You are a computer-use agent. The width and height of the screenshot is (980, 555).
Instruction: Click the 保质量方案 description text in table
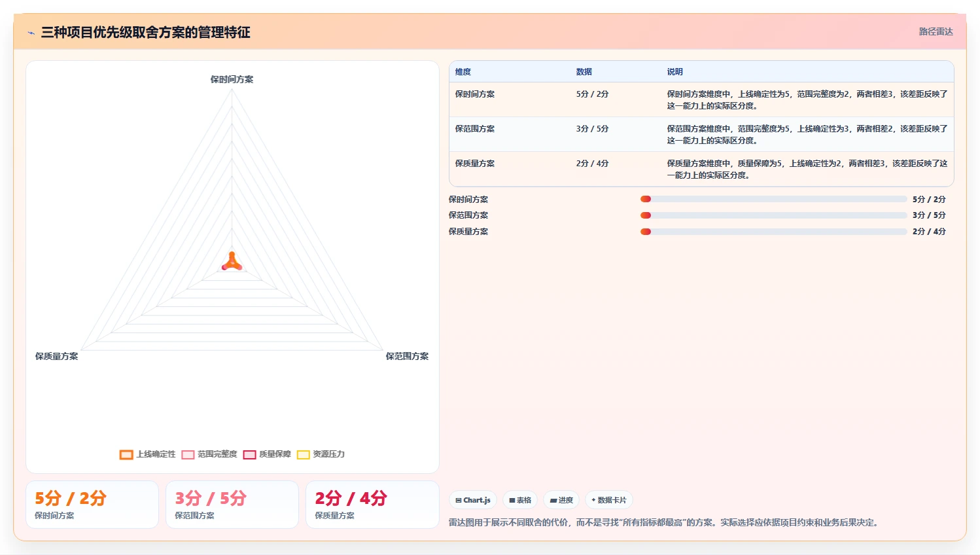[x=807, y=170]
